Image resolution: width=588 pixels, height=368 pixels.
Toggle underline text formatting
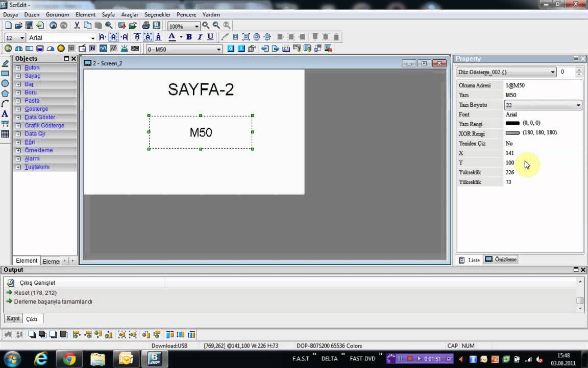coord(210,37)
